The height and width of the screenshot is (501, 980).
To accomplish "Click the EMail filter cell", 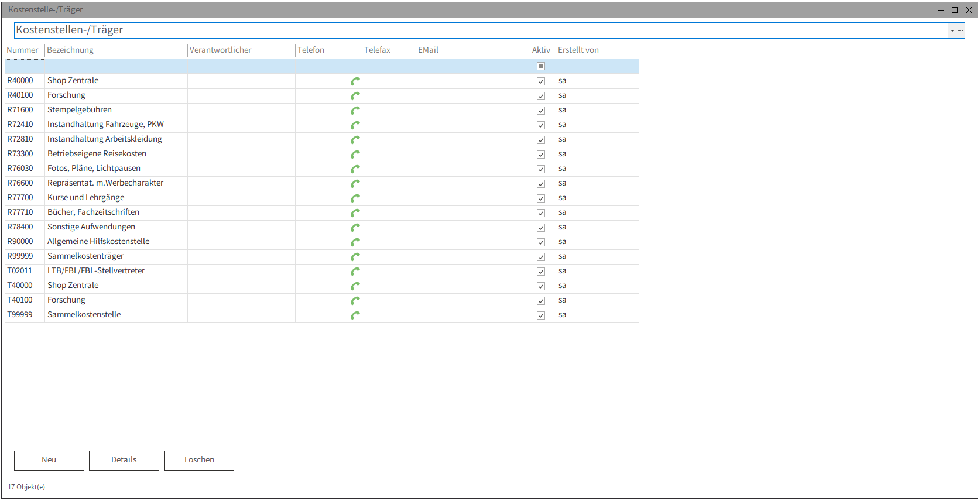I will [x=471, y=66].
